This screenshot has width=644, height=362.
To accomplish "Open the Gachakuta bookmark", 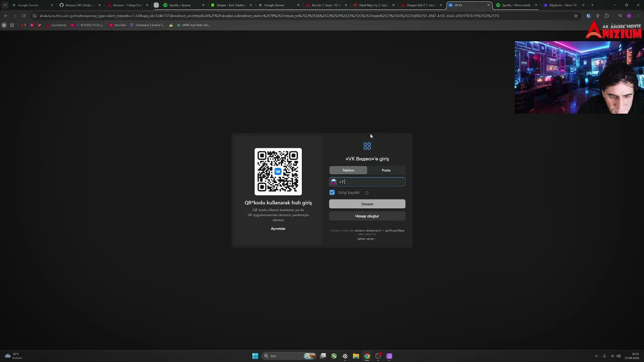I will (56, 25).
